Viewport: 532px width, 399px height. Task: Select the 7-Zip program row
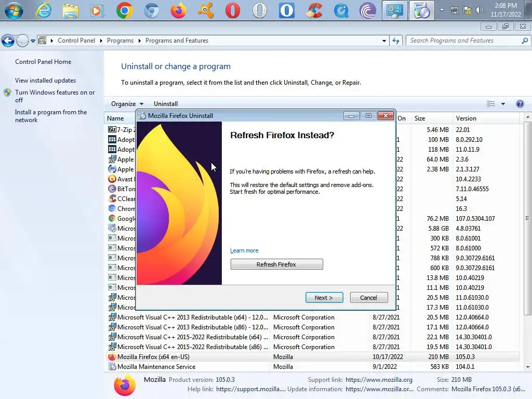tap(121, 129)
